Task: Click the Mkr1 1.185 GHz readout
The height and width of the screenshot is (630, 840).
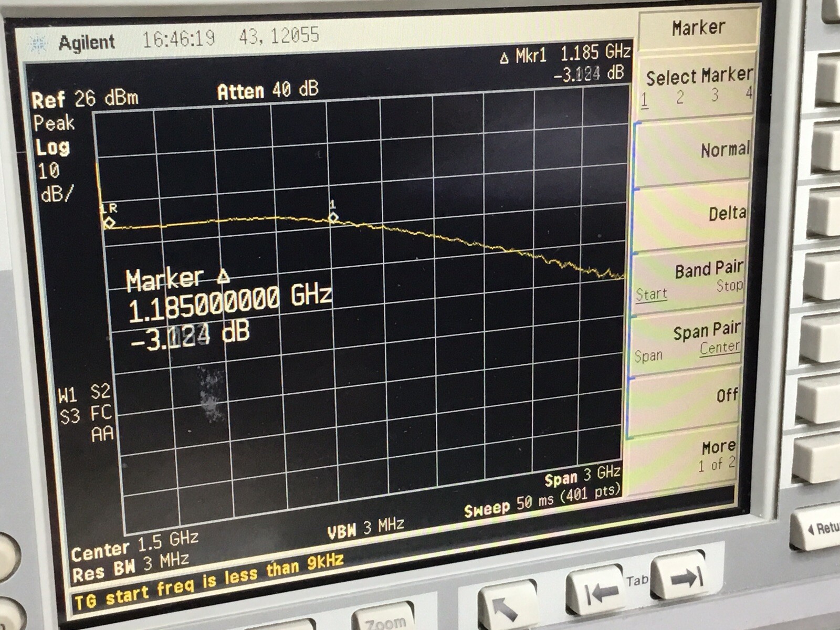Action: click(573, 54)
